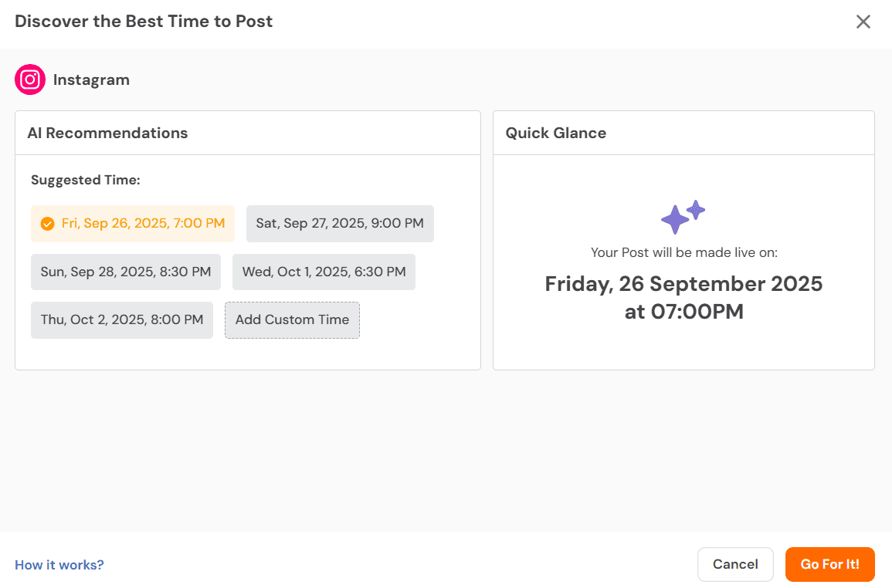Click the 'Your Post will be made live on' text
The image size is (892, 588).
point(683,252)
